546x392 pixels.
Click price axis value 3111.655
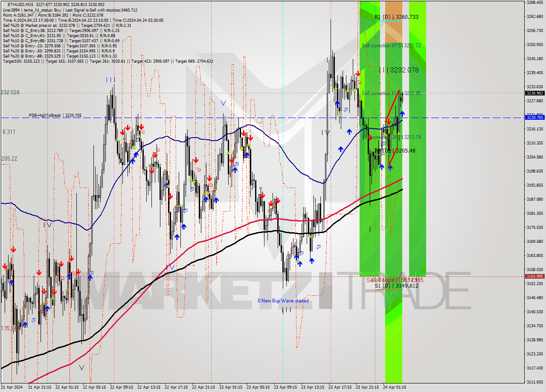point(534,382)
